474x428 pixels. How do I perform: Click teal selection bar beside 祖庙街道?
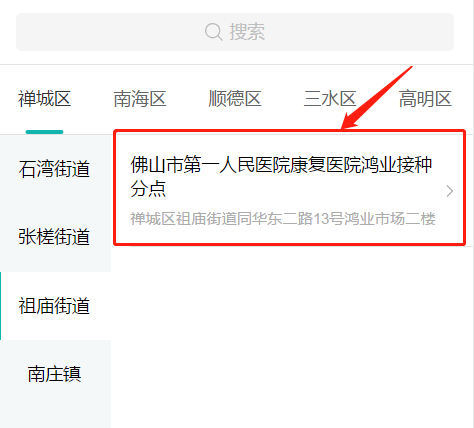1,306
